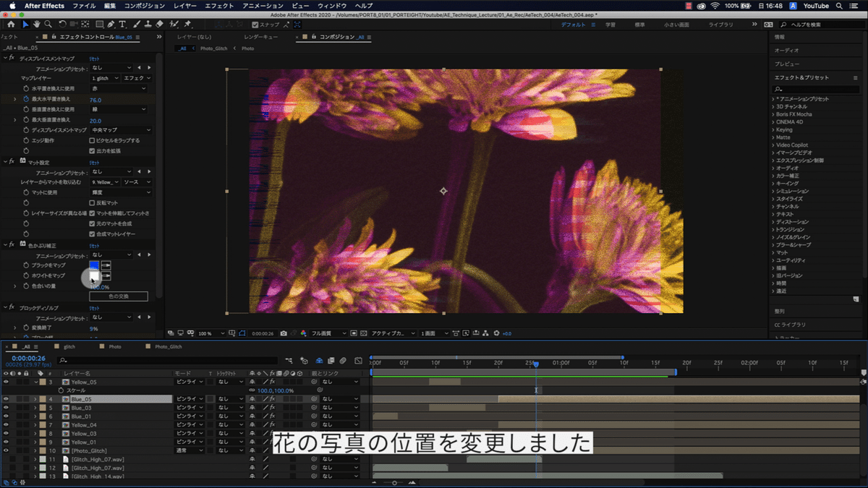Select the Hand tool
This screenshot has width=868, height=488.
(x=38, y=24)
